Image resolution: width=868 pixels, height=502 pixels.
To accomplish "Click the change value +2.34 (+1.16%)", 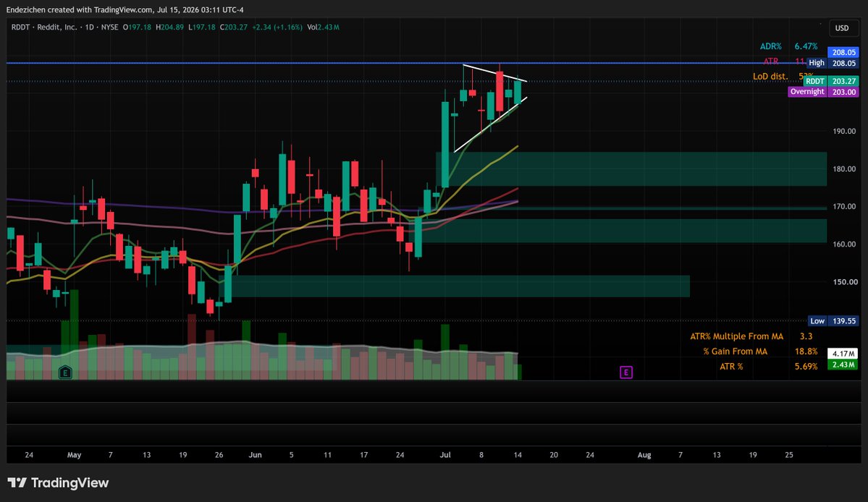I will point(277,27).
